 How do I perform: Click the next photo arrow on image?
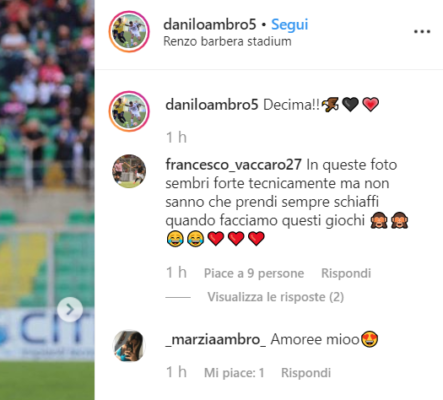(x=70, y=310)
